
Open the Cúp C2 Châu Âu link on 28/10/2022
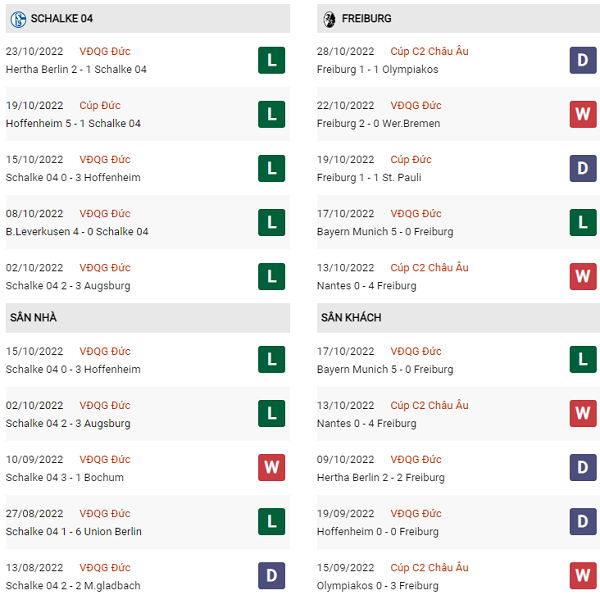(429, 51)
